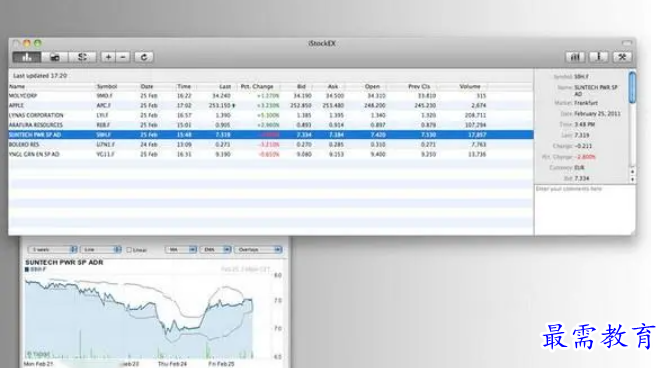Click the February 25, 2011 date value
Screen dimensions: 664x368
pos(598,113)
